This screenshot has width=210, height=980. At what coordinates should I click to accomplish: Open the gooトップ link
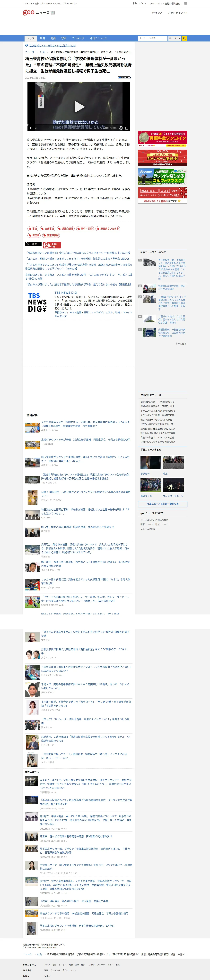pos(157,13)
